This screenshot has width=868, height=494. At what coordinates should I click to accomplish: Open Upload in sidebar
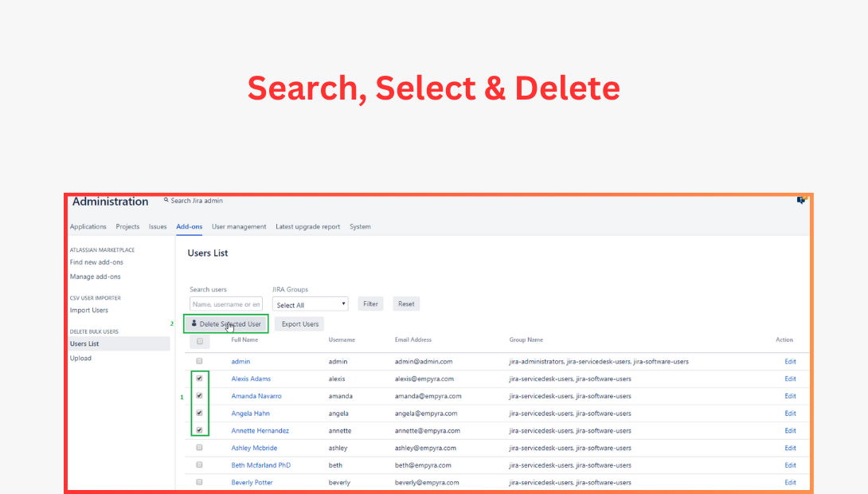80,358
